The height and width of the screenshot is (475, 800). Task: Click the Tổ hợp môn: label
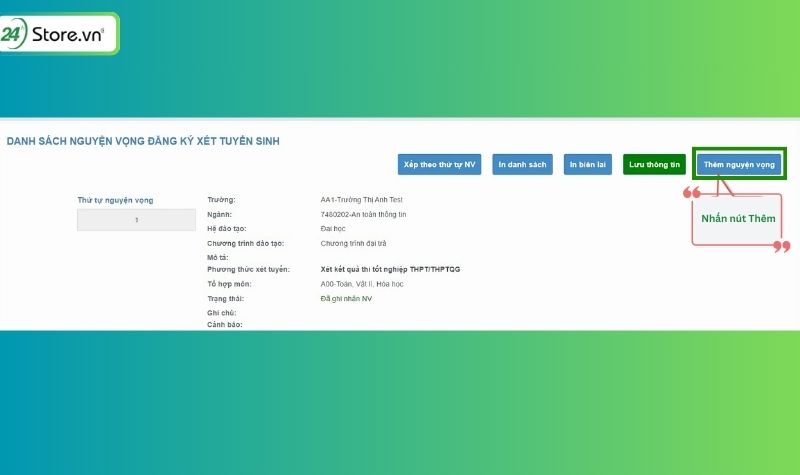point(229,284)
